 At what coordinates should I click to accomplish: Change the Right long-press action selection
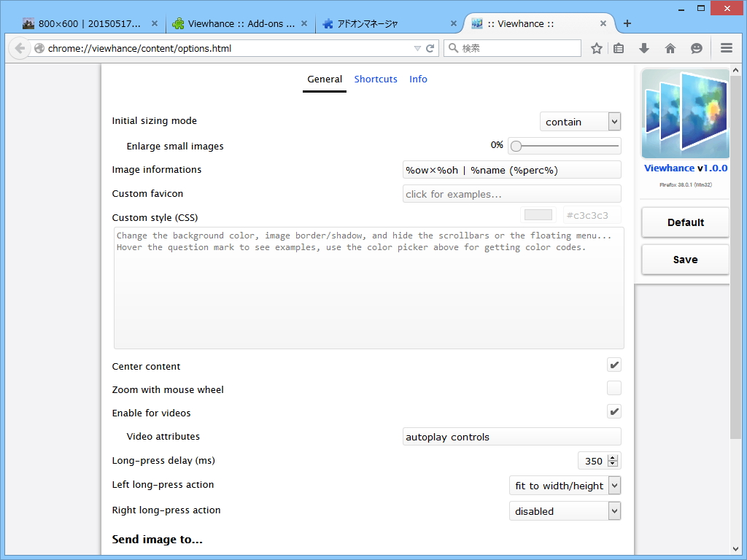[565, 510]
